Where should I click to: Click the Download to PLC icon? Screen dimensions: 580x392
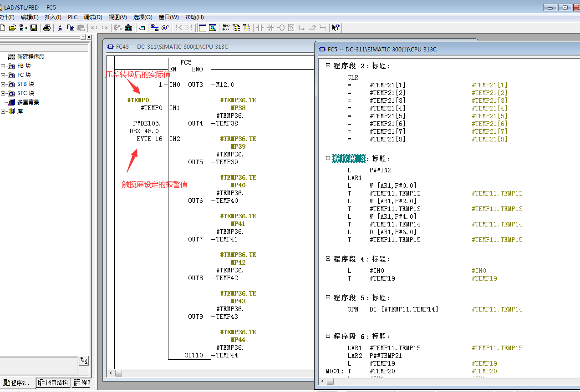click(x=128, y=28)
